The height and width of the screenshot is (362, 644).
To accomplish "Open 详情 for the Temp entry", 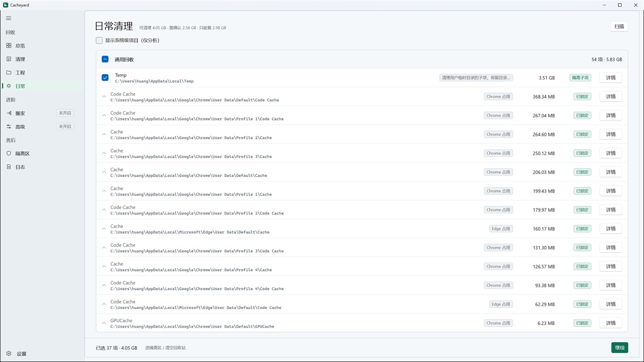I will click(611, 78).
